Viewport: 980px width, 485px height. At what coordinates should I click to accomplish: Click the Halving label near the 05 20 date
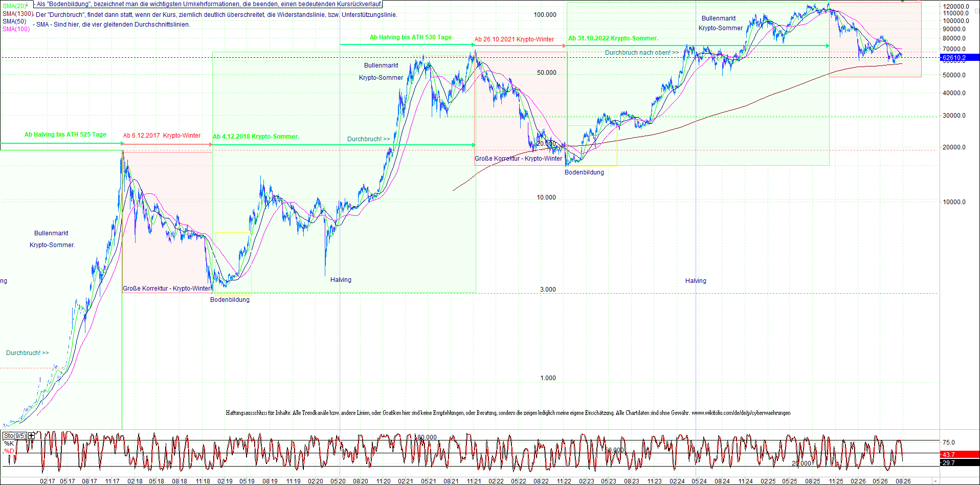click(x=341, y=280)
